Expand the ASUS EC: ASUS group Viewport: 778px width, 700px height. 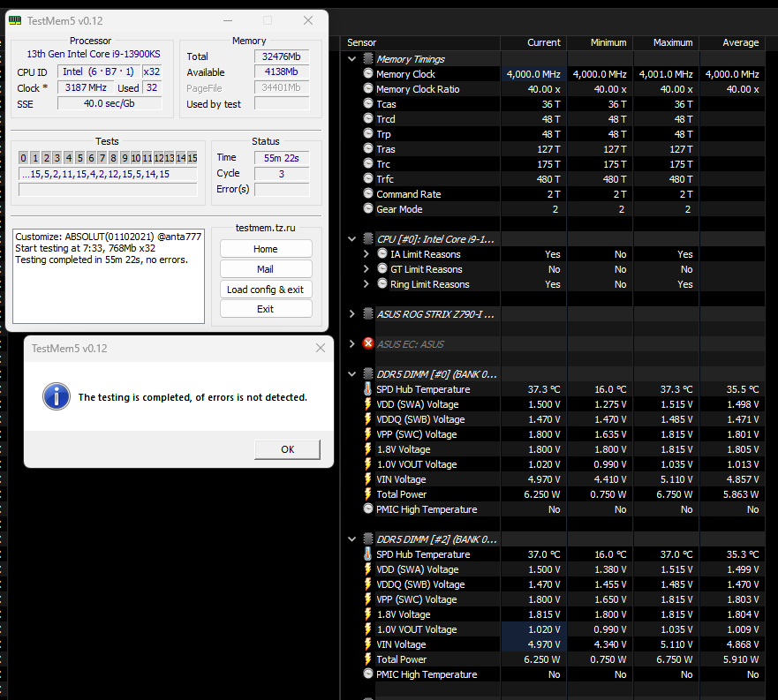click(x=351, y=343)
